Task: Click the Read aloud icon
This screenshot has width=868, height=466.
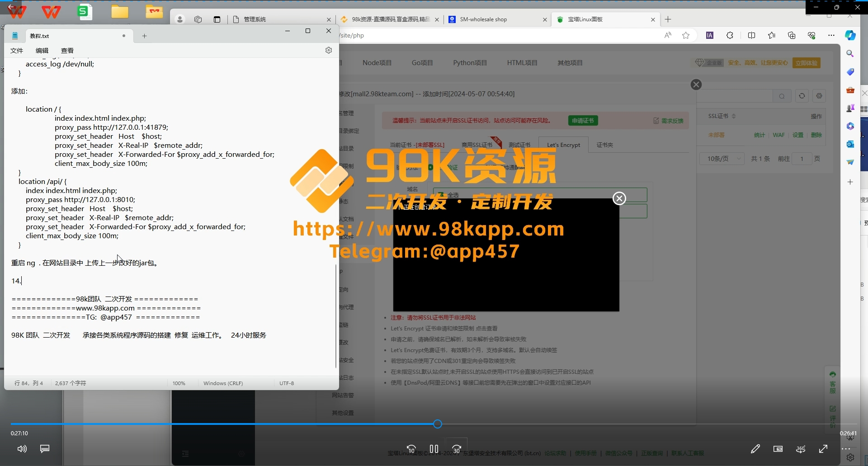Action: click(x=668, y=35)
